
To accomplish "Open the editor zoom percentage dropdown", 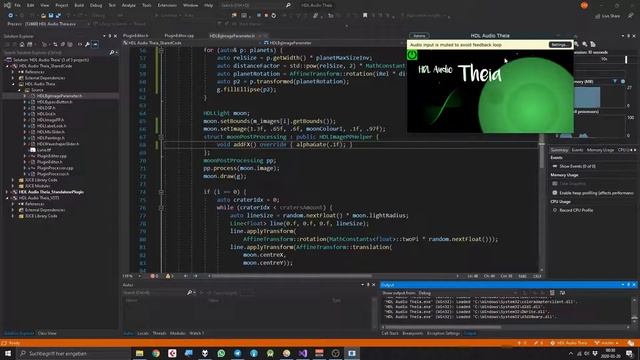I will 131,276.
